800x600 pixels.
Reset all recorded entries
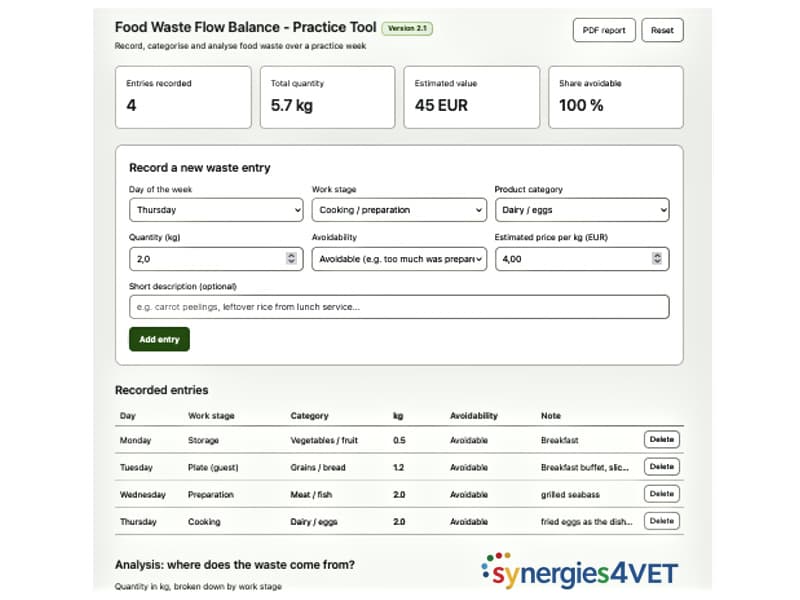662,30
